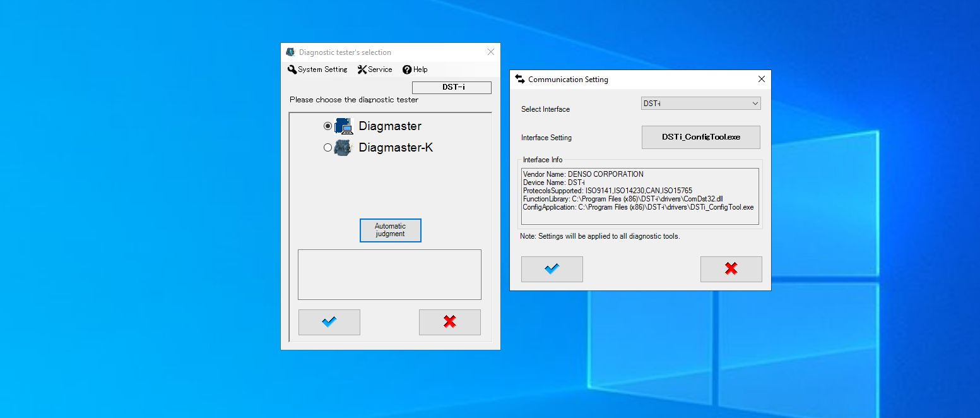Click the red X cancel icon in Communication Setting
The height and width of the screenshot is (418, 980).
pos(731,269)
